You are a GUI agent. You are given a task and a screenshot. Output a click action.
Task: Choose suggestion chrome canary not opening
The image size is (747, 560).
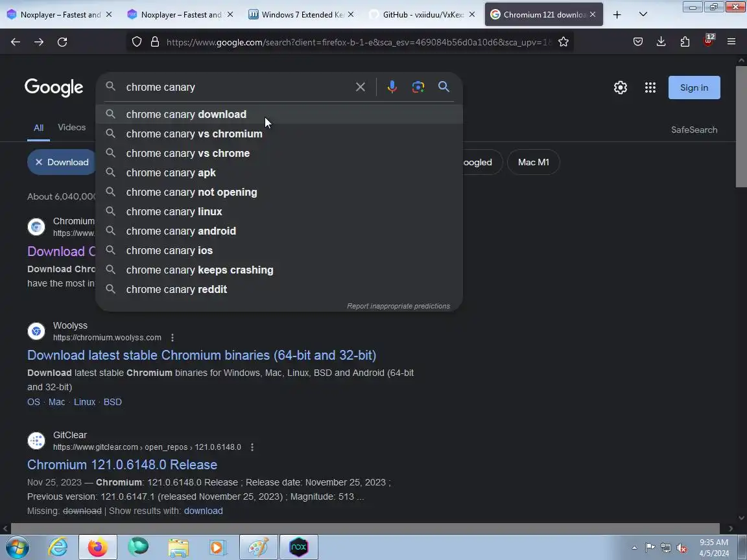pyautogui.click(x=279, y=192)
